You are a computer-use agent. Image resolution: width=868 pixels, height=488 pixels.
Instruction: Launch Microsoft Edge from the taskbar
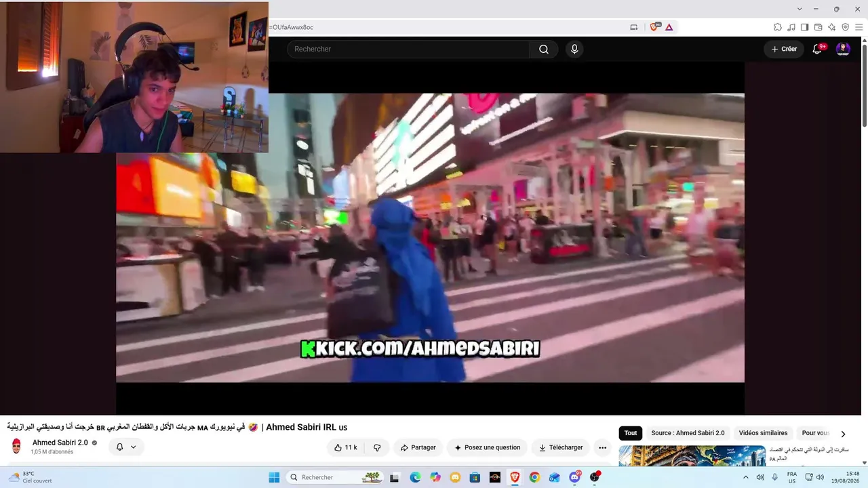tap(415, 477)
